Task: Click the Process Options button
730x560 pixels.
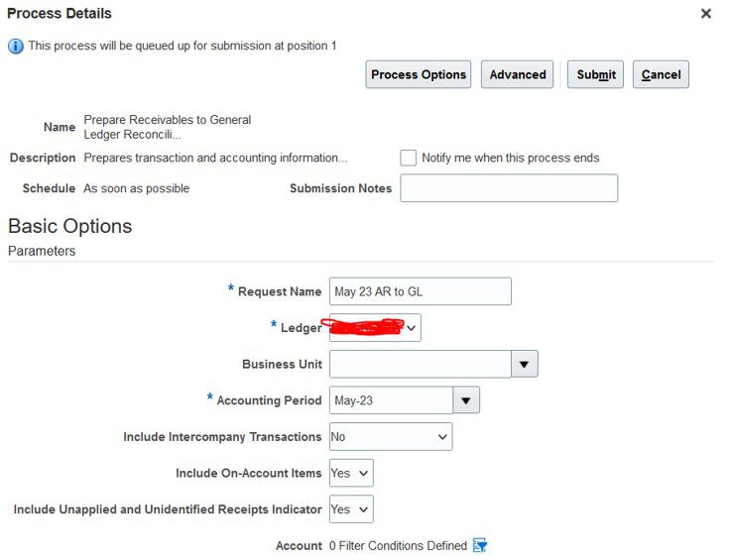Action: point(419,74)
